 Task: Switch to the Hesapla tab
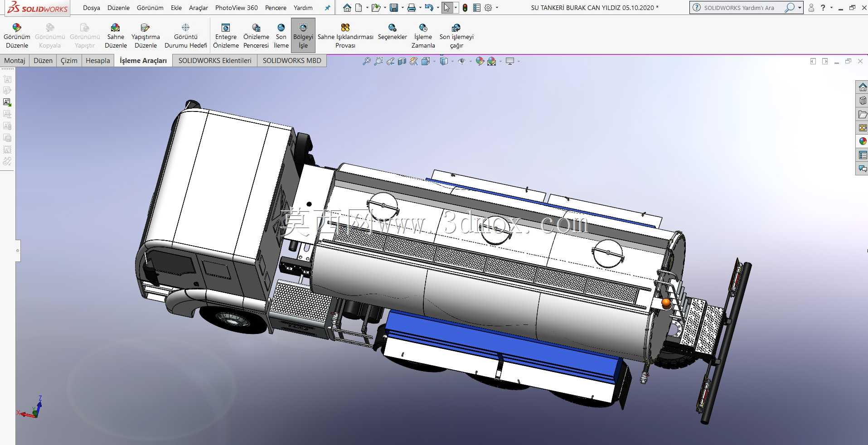pyautogui.click(x=97, y=60)
